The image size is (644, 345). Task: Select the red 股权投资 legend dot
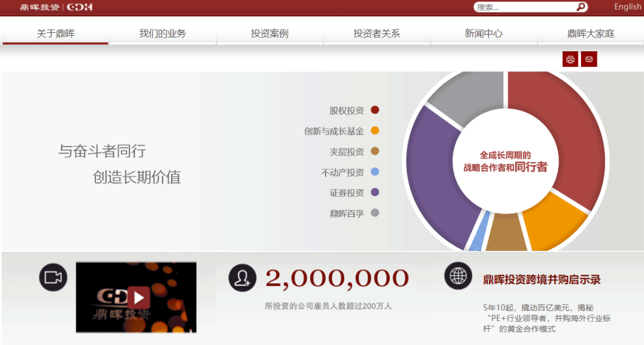pos(375,110)
